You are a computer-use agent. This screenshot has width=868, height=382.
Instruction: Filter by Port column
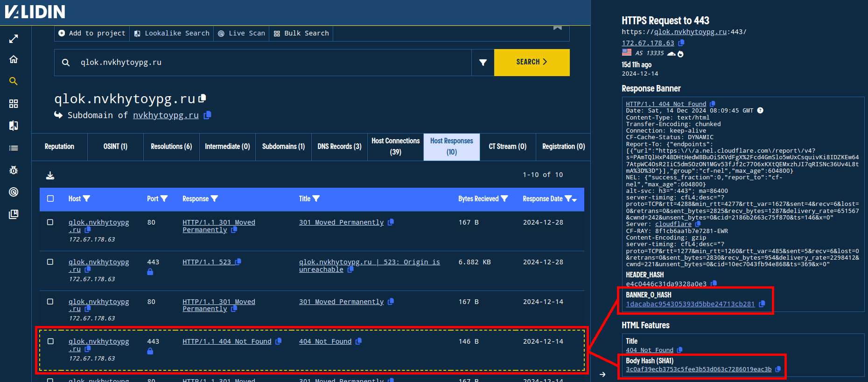(164, 198)
